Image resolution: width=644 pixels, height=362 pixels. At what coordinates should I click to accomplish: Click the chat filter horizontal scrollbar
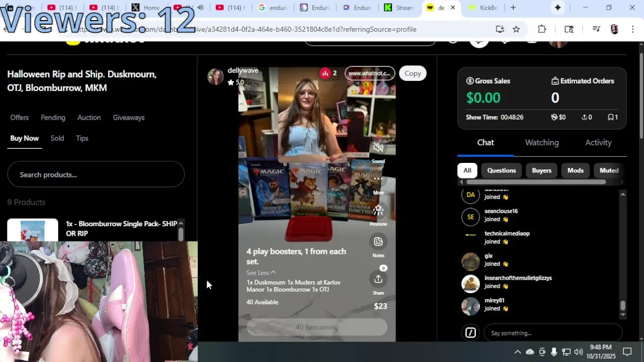point(536,182)
